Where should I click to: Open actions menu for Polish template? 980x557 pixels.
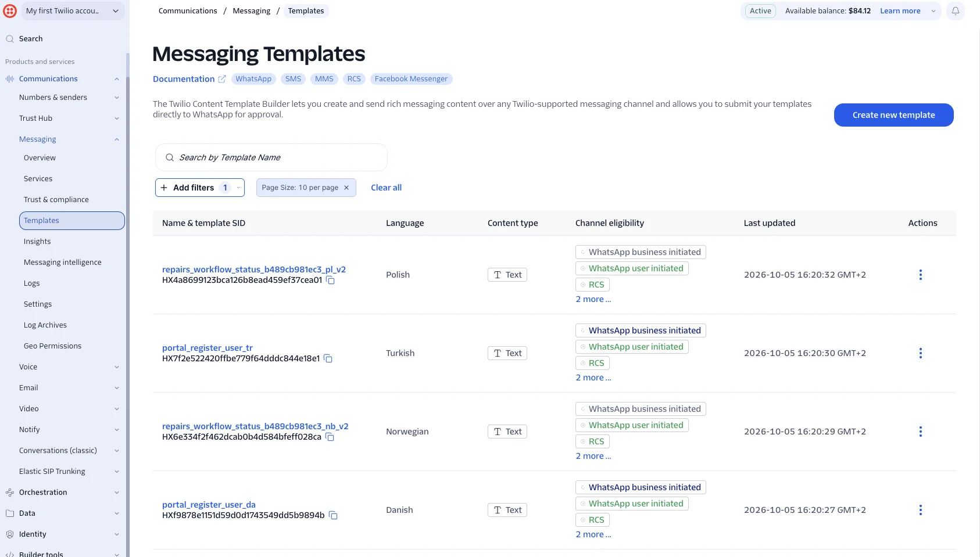point(920,275)
